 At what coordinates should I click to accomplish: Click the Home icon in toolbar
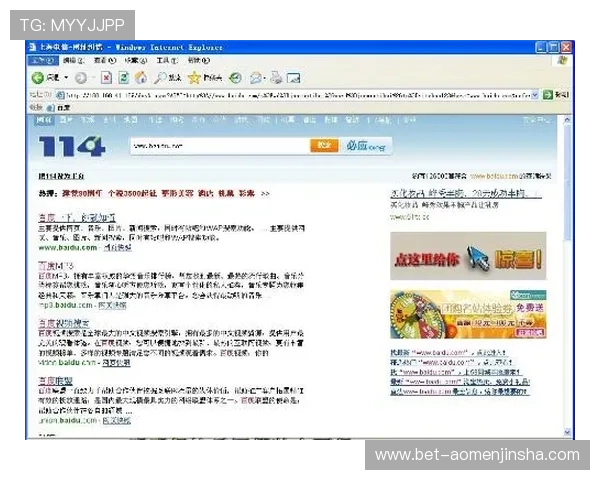click(141, 78)
